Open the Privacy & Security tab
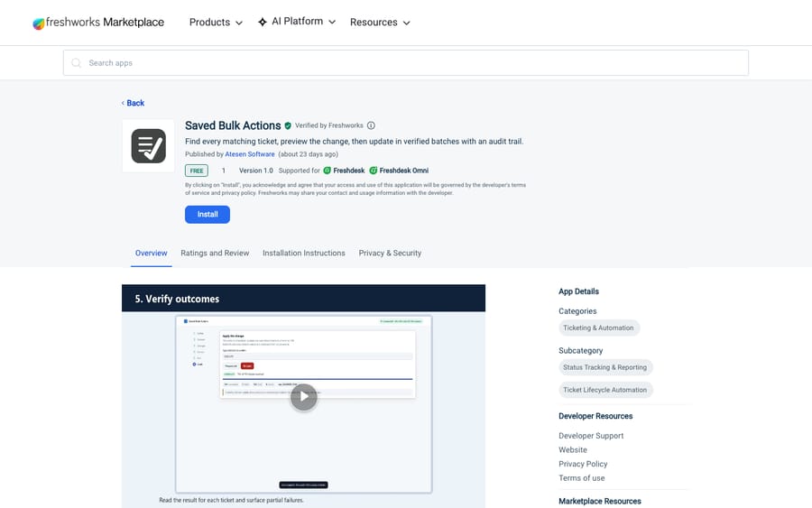 [390, 254]
